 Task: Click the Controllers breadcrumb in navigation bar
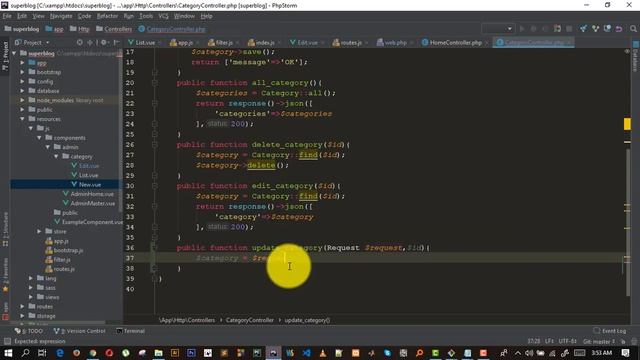114,29
